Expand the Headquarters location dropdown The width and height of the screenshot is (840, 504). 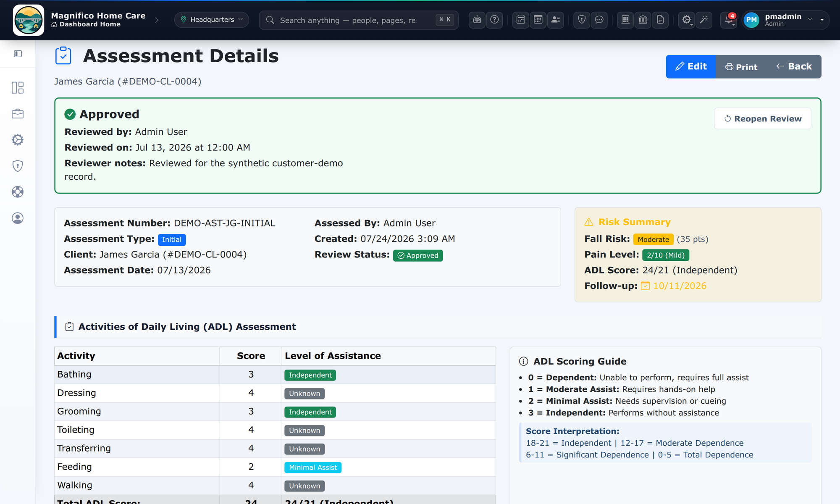tap(212, 20)
